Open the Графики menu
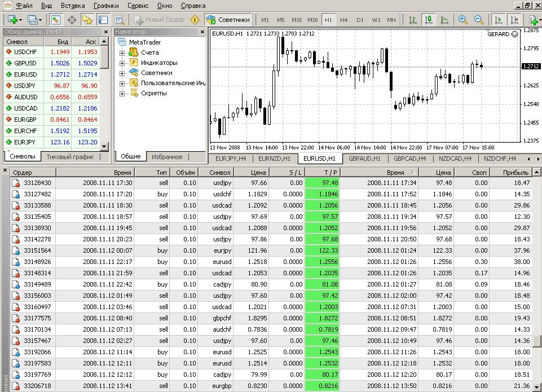The image size is (542, 392). 106,6
